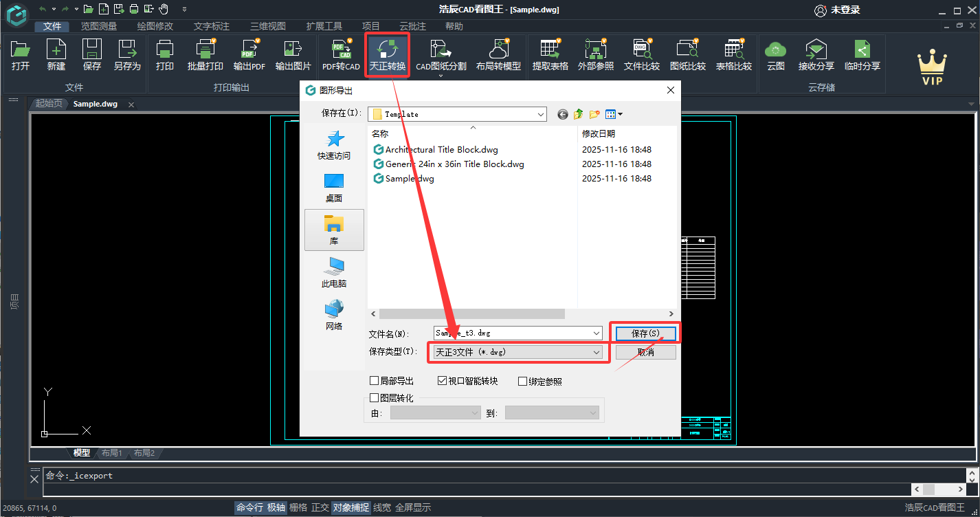This screenshot has width=980, height=517.
Task: Click the 云图 cloud drawing icon
Action: point(776,55)
